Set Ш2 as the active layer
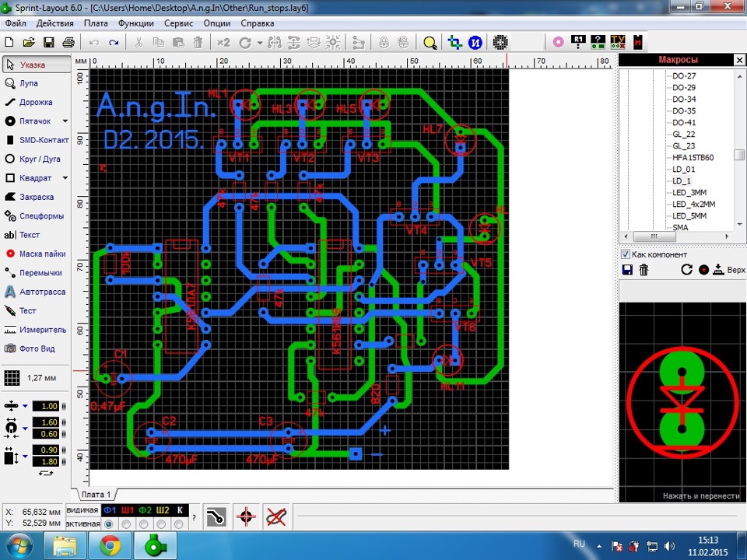Screen dimensions: 747x560 [162, 523]
